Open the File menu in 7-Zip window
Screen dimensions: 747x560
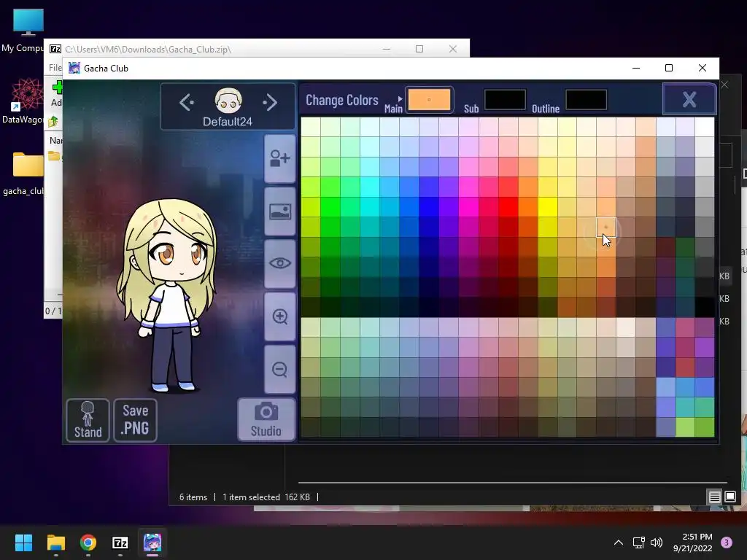pyautogui.click(x=55, y=68)
